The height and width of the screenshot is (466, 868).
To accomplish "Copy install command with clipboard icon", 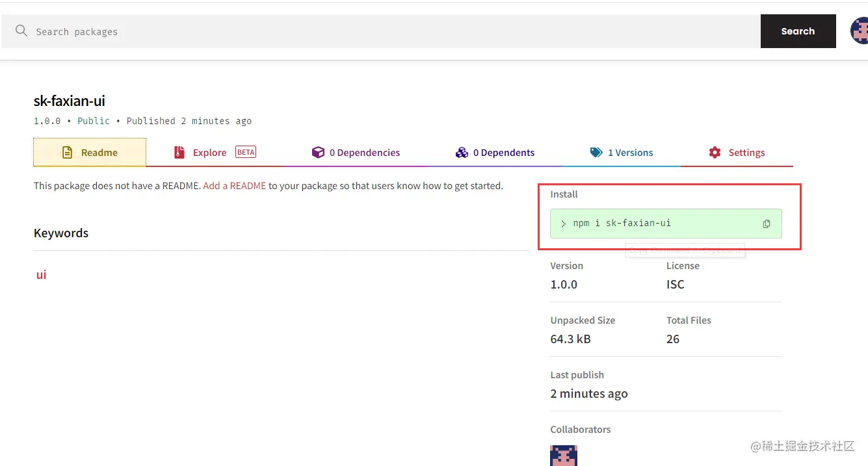I will tap(767, 224).
